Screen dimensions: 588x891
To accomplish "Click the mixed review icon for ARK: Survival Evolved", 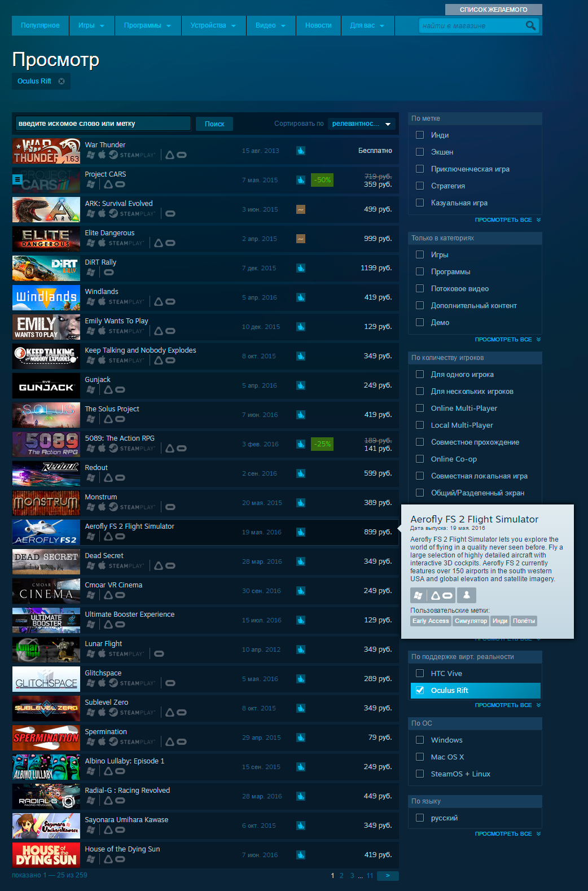I will point(301,209).
